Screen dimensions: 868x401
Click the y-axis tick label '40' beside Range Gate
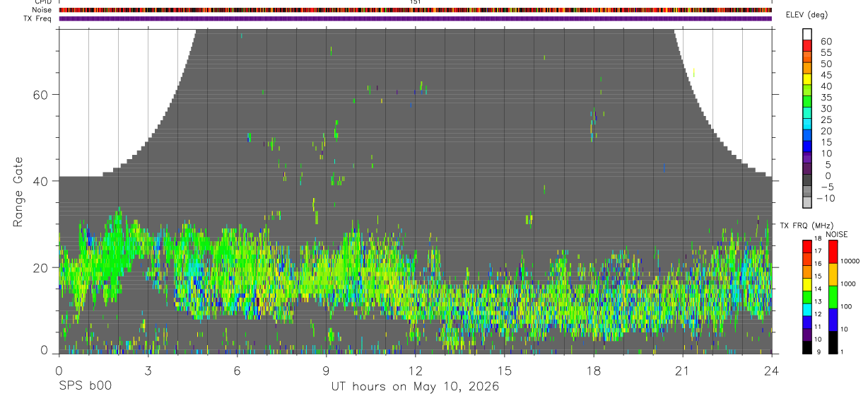click(42, 181)
